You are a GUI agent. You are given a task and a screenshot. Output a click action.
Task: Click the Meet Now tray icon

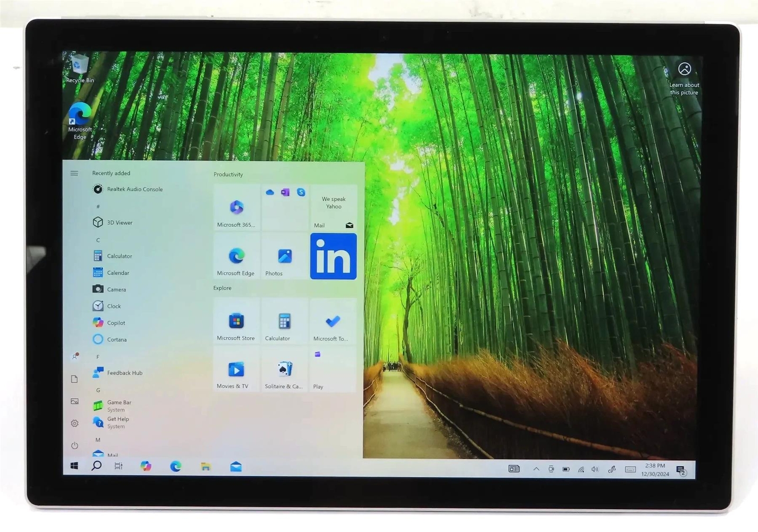pyautogui.click(x=551, y=469)
